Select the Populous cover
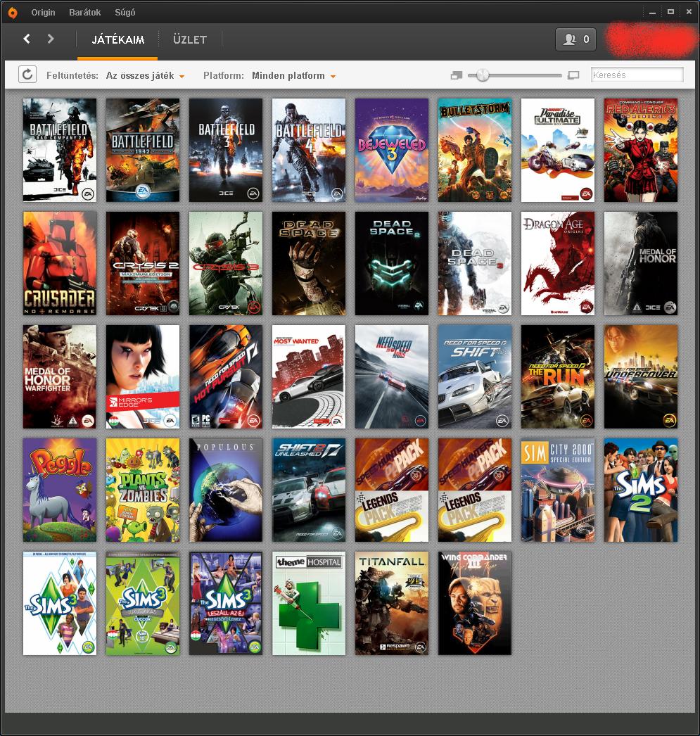The image size is (700, 736). (x=226, y=490)
